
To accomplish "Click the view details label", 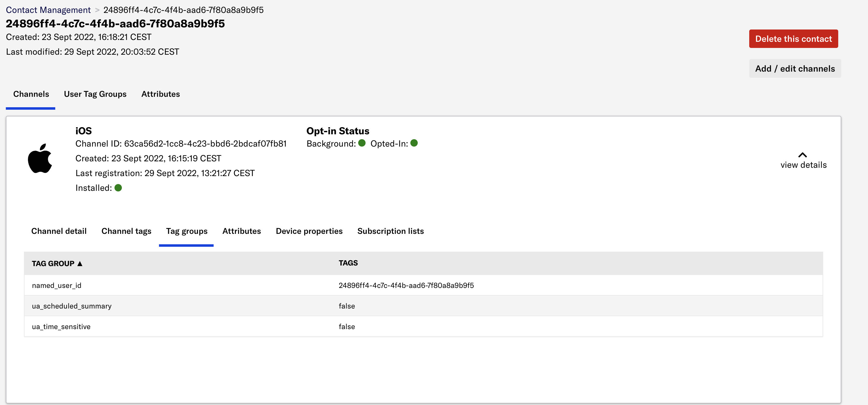I will point(804,165).
